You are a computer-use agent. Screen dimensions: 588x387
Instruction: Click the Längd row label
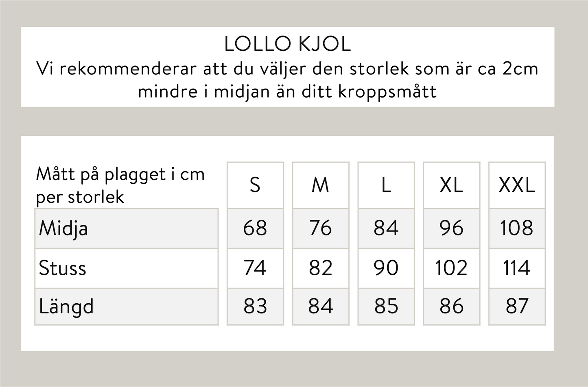tap(66, 307)
